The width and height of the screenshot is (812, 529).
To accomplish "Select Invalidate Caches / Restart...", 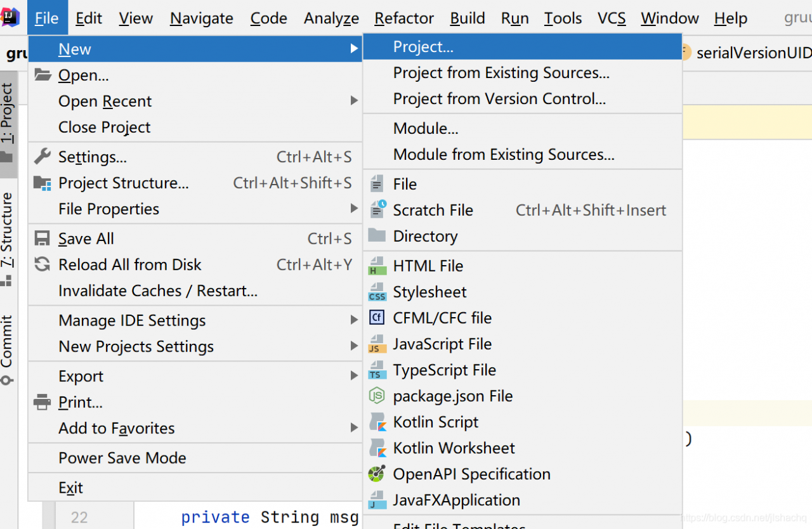I will tap(158, 291).
